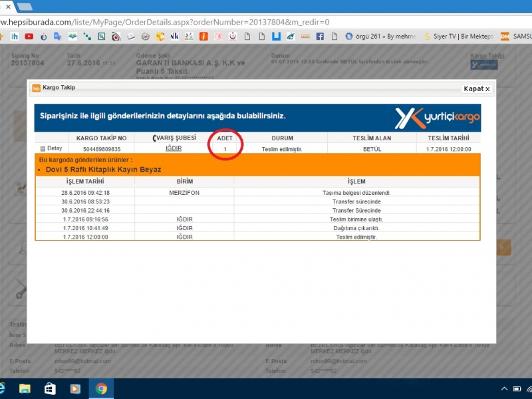Open the blue 'U' bookmark icon
This screenshot has height=399, width=532.
[x=276, y=37]
